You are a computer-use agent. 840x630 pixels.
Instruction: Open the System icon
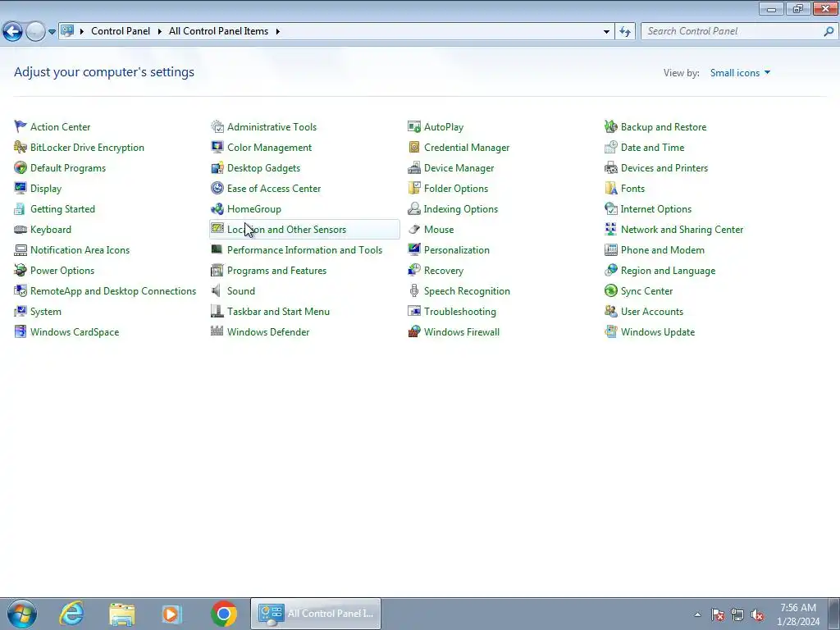[x=21, y=311]
